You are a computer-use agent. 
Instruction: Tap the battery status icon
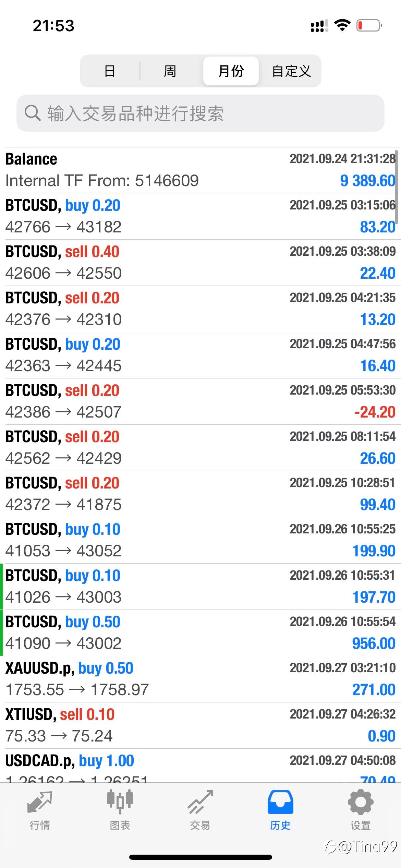[x=369, y=25]
